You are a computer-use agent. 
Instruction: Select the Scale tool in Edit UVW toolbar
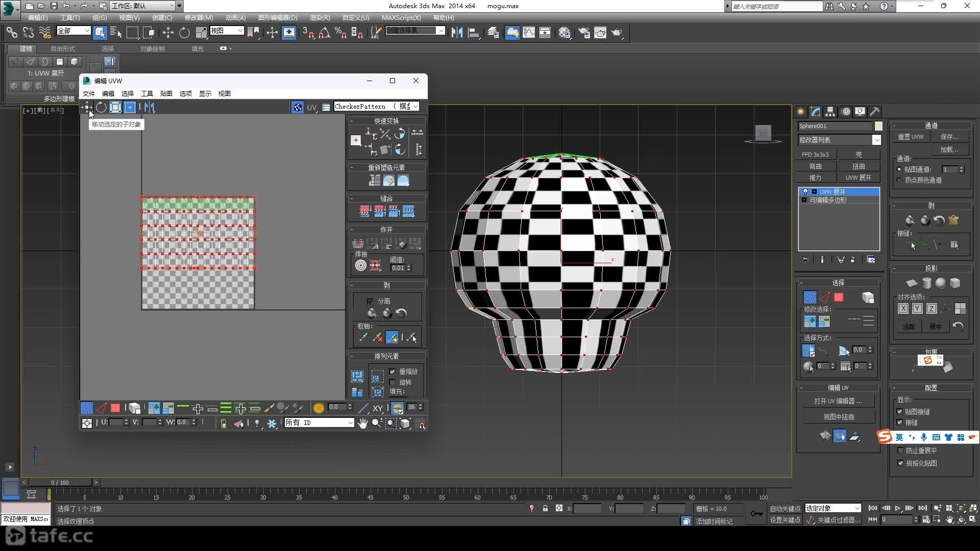[x=115, y=107]
